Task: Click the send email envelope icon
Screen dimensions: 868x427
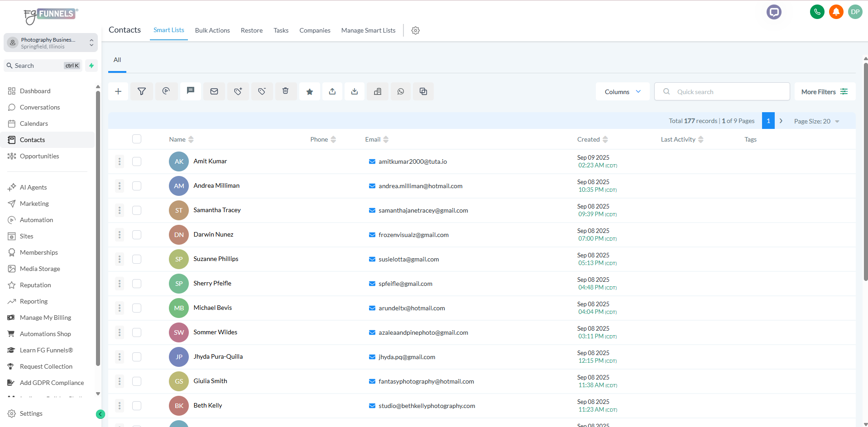Action: (x=214, y=91)
